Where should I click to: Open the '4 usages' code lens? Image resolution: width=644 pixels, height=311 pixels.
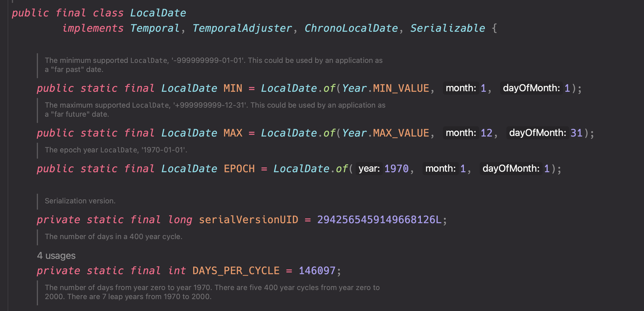click(56, 256)
